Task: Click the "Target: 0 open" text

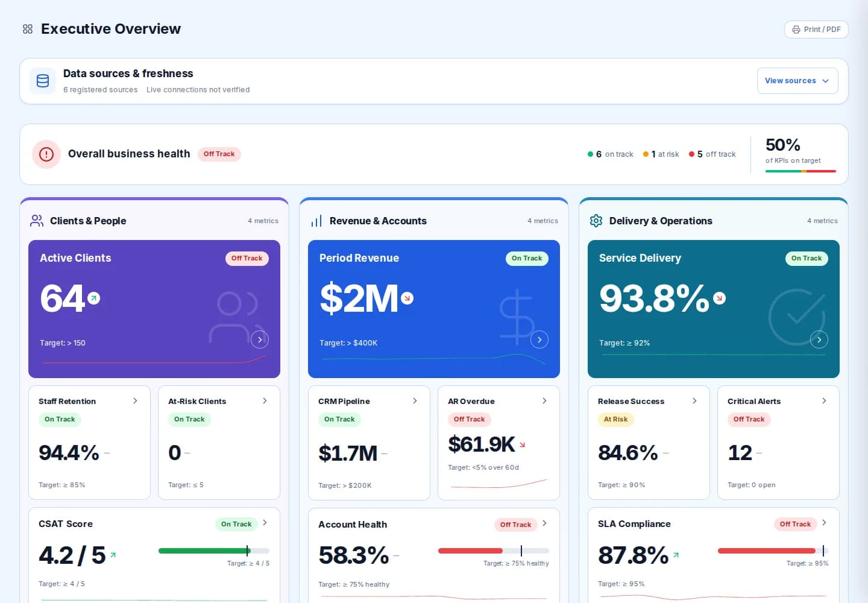Action: coord(752,485)
